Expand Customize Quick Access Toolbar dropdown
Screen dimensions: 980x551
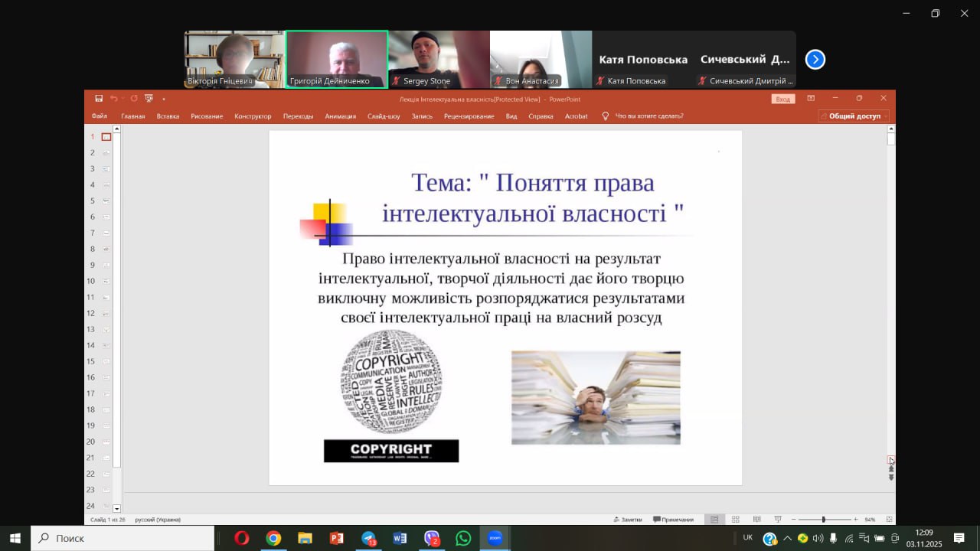pos(164,99)
